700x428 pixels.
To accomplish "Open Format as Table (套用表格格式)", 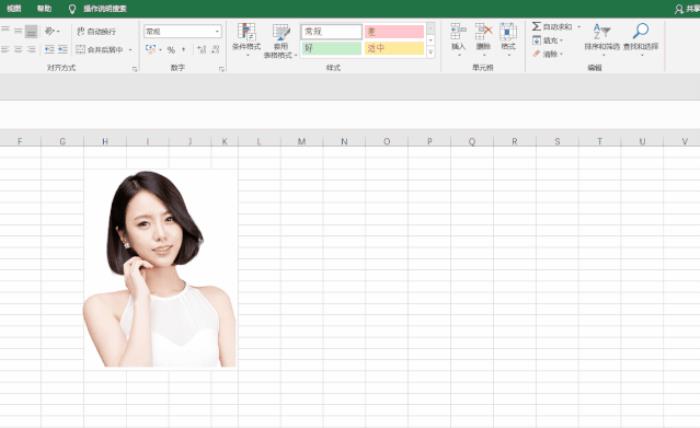I will pos(281,33).
